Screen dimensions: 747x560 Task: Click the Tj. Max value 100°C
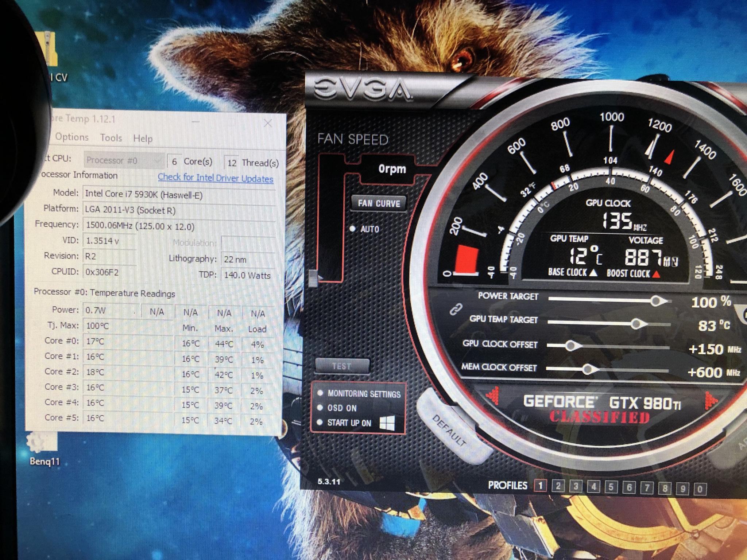128,326
